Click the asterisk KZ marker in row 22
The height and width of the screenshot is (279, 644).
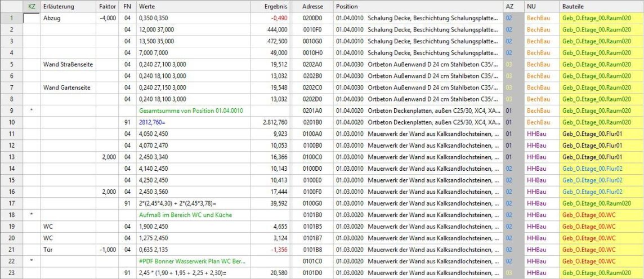coord(32,262)
